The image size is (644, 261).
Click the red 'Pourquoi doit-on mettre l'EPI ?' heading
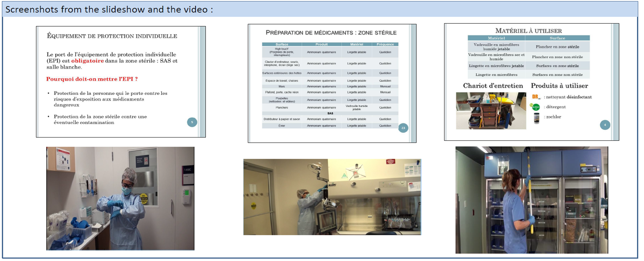92,79
